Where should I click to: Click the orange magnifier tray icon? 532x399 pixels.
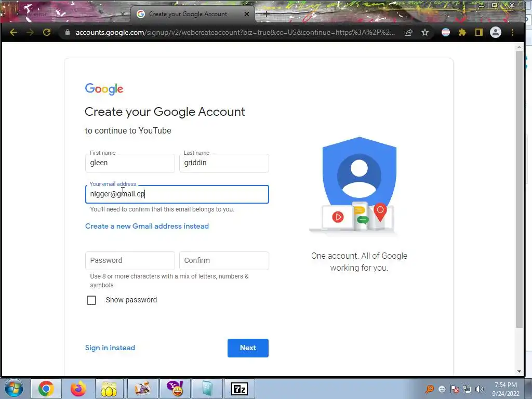(430, 389)
